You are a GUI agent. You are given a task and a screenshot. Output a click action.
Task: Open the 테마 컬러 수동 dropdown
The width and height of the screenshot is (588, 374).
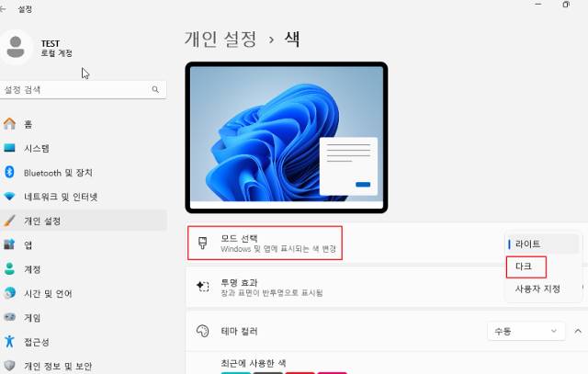(526, 331)
